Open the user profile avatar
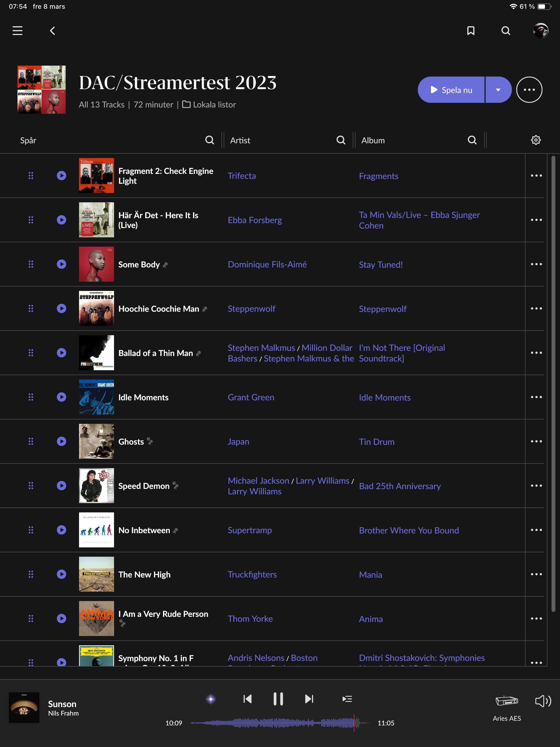560x747 pixels. coord(540,31)
